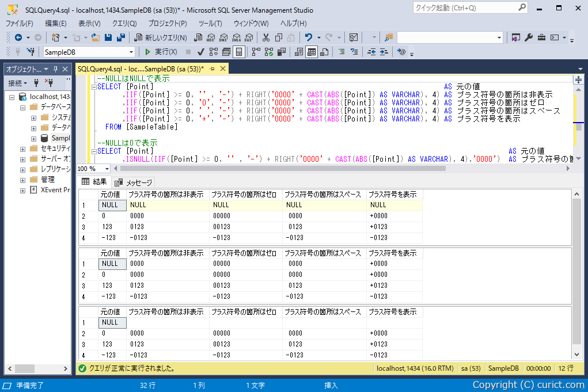
Task: Open the SampleDB database dropdown
Action: pos(131,52)
